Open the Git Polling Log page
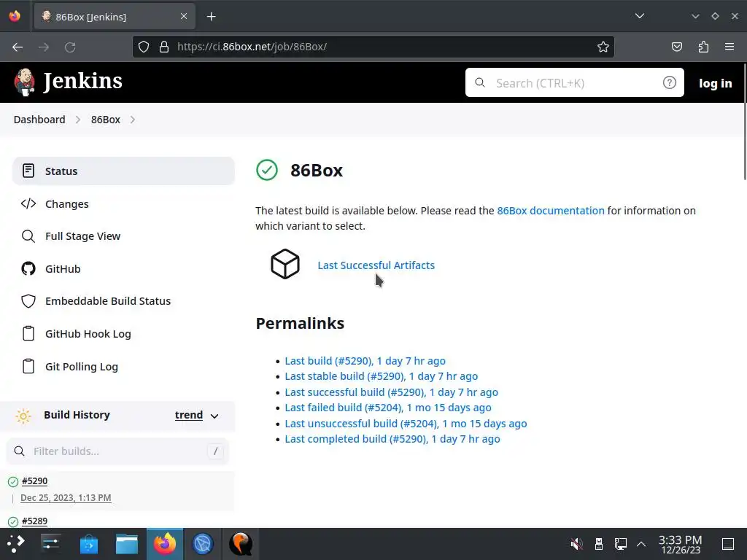Image resolution: width=747 pixels, height=560 pixels. pos(82,367)
